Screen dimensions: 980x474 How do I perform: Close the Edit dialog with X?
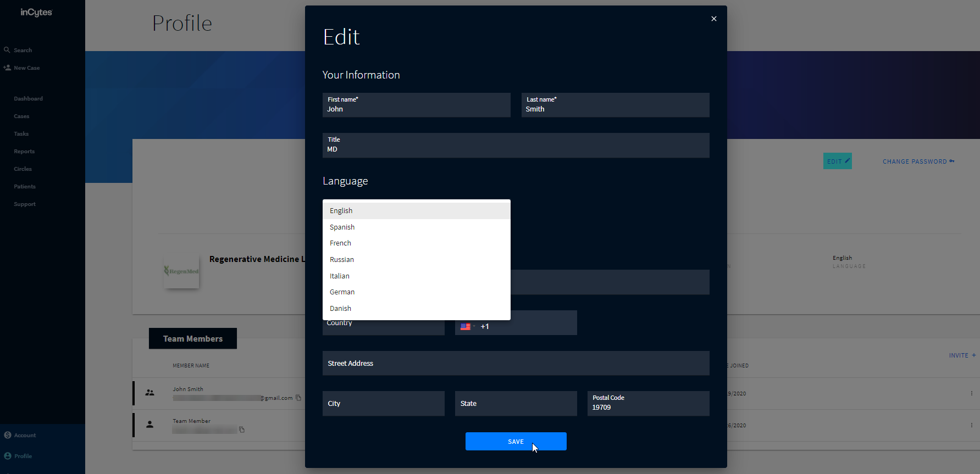(x=713, y=19)
